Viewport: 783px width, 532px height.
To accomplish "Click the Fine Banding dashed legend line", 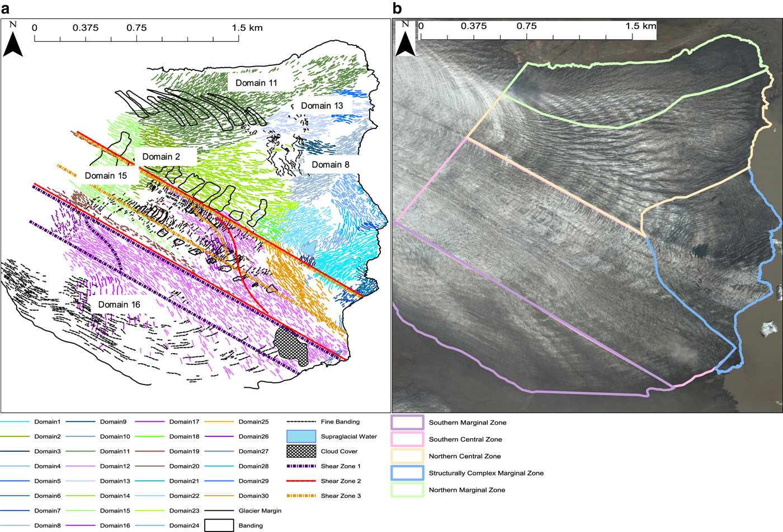I will [301, 422].
